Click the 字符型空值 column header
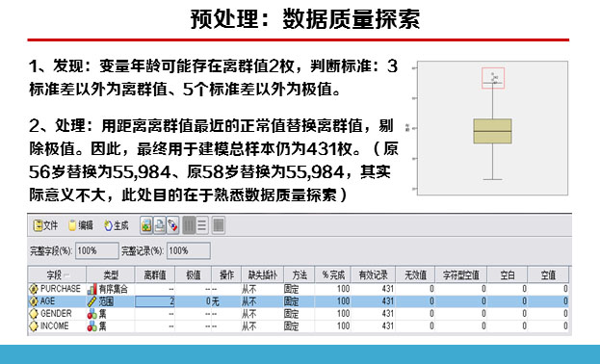The height and width of the screenshot is (364, 600). 460,274
